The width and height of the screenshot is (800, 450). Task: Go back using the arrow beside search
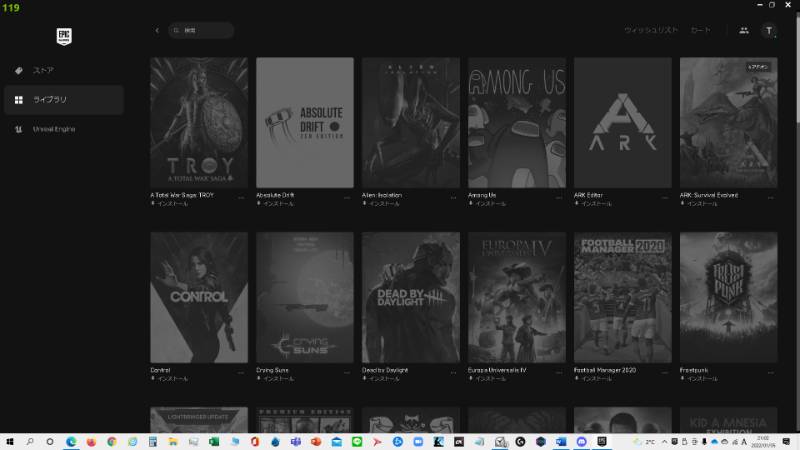[157, 31]
